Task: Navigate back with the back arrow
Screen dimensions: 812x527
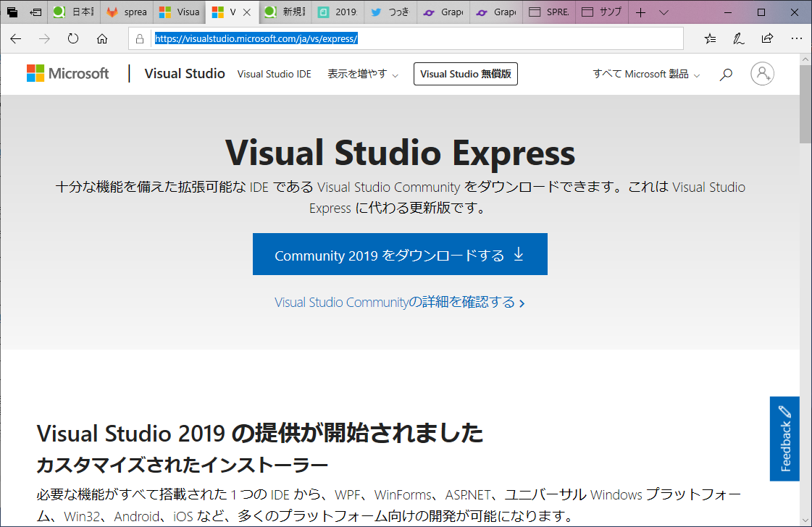Action: [x=15, y=38]
